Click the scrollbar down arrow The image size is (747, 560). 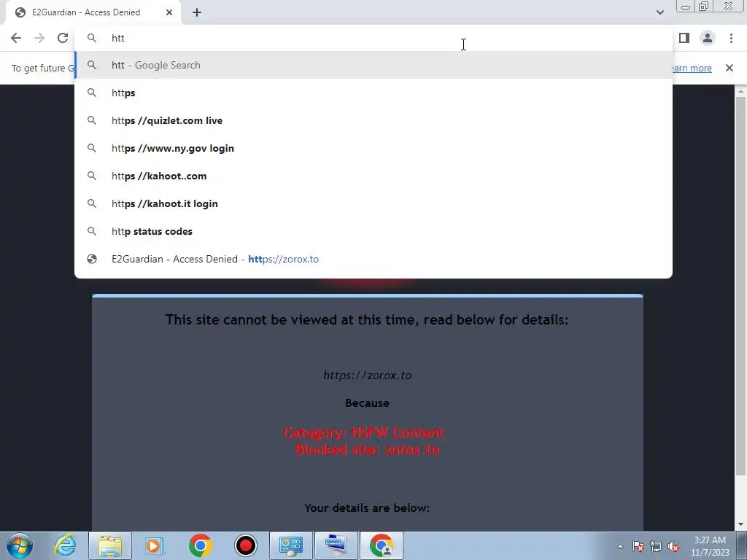pos(740,525)
